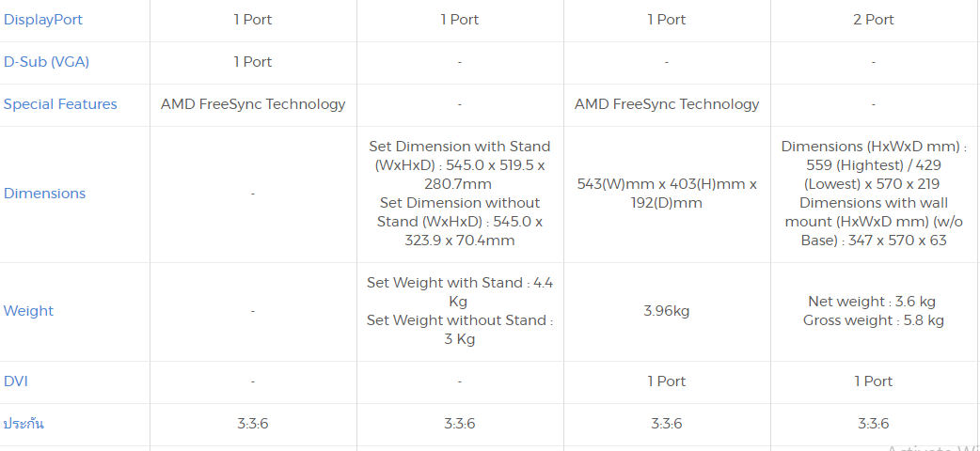Click AMD FreeSync Technology in first product column
Image resolution: width=980 pixels, height=451 pixels.
[253, 104]
